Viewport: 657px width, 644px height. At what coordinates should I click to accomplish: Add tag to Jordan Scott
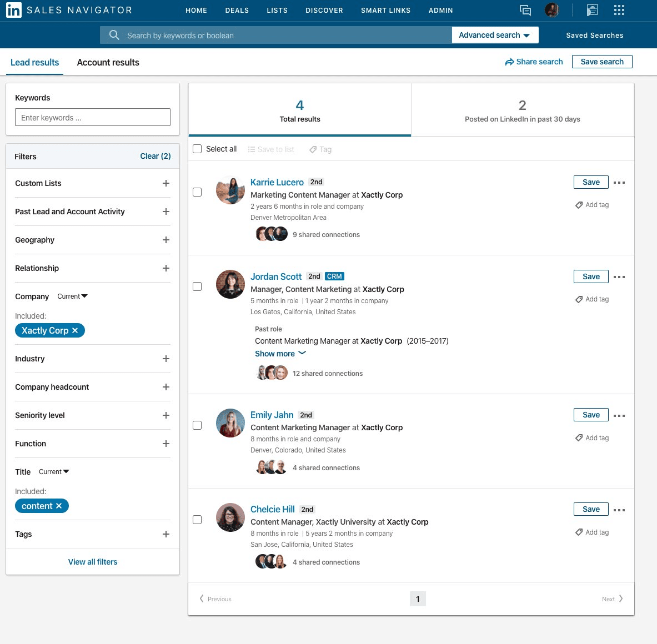click(x=592, y=299)
